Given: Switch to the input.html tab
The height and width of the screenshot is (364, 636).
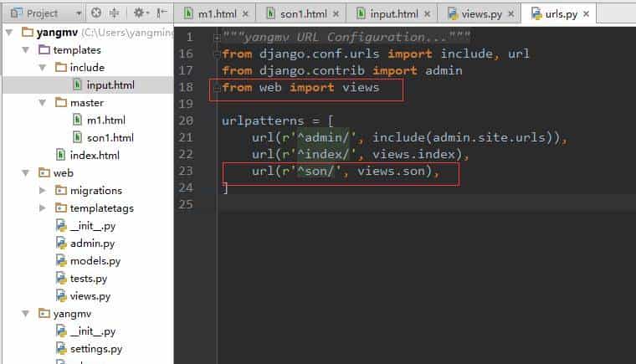Looking at the screenshot, I should pyautogui.click(x=392, y=13).
